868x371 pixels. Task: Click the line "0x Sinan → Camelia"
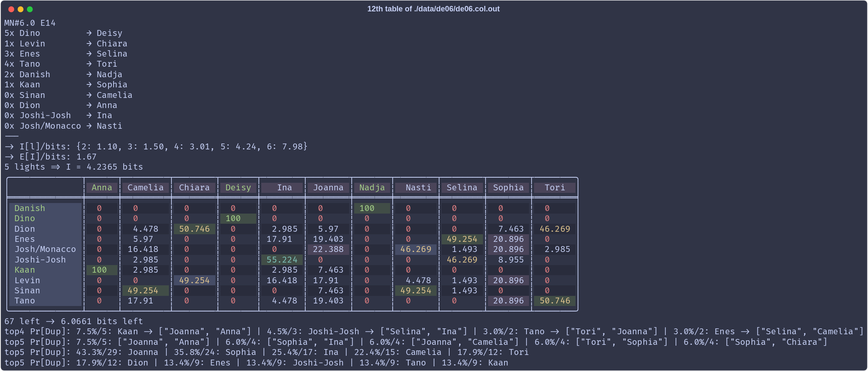click(68, 95)
